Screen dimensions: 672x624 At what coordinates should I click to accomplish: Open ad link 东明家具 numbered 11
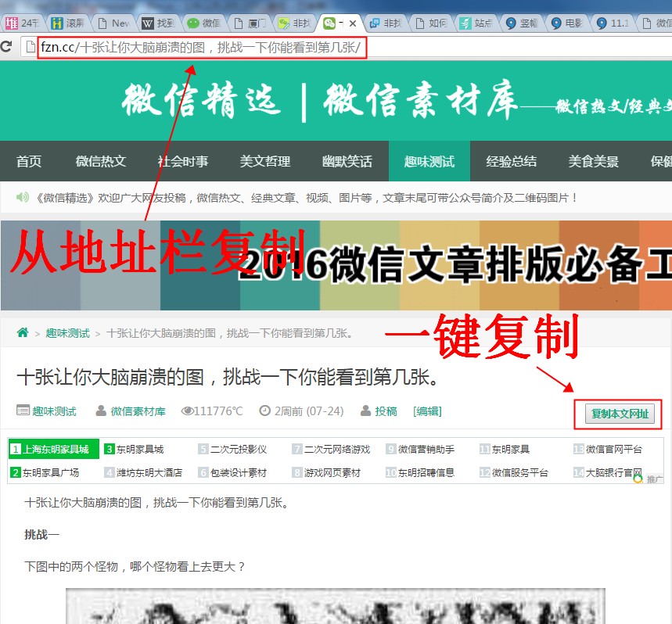pos(511,450)
